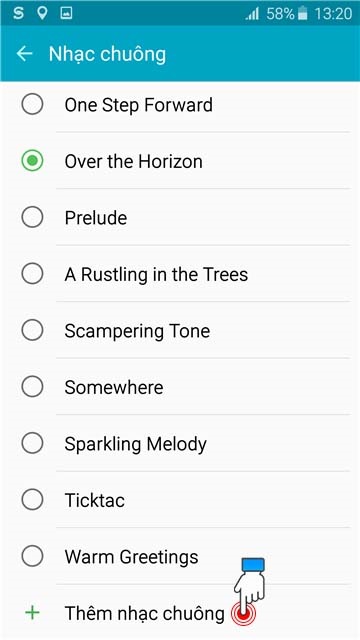The height and width of the screenshot is (640, 360).
Task: Select the Ticktac radio button
Action: click(x=32, y=500)
